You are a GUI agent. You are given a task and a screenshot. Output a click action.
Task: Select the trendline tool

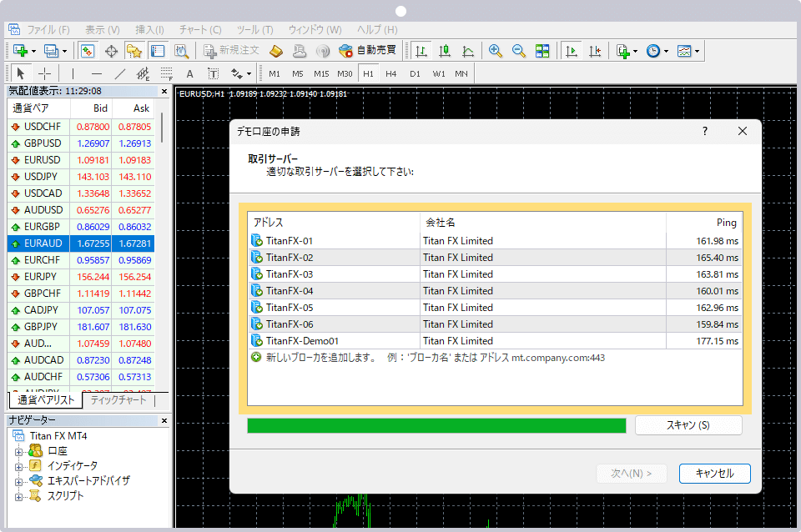tap(119, 73)
